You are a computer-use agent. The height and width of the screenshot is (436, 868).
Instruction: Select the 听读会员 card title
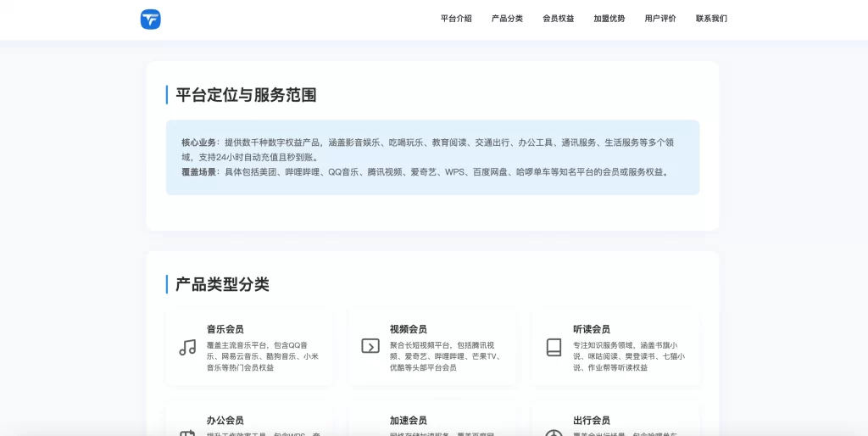tap(592, 329)
